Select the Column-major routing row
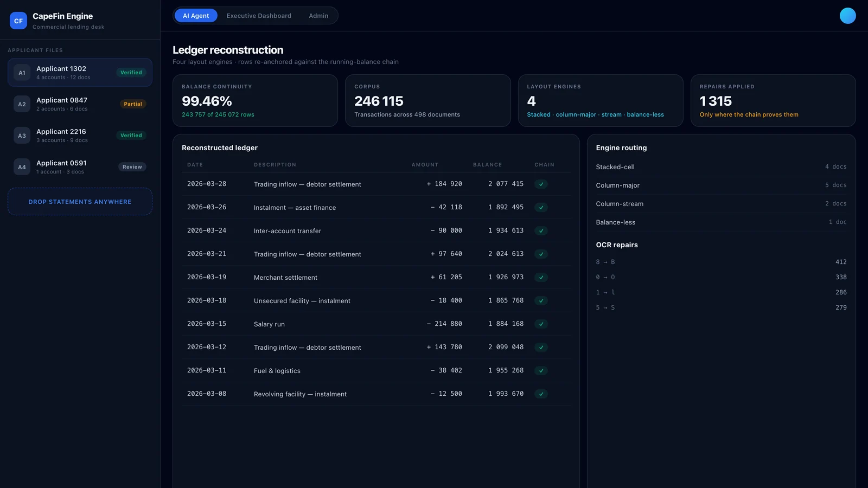This screenshot has width=868, height=488. click(721, 185)
